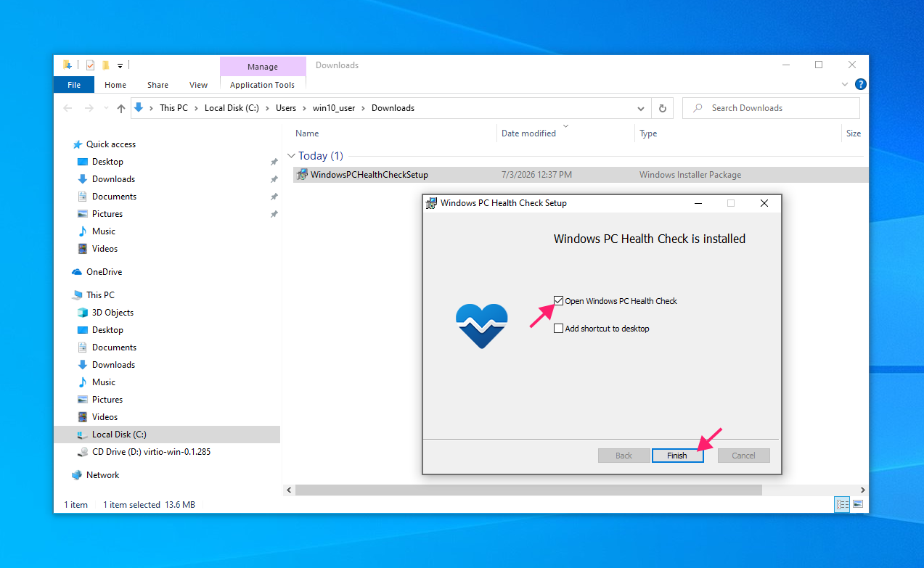Click the Back button in Setup dialog
Screen dimensions: 924x568
point(624,456)
